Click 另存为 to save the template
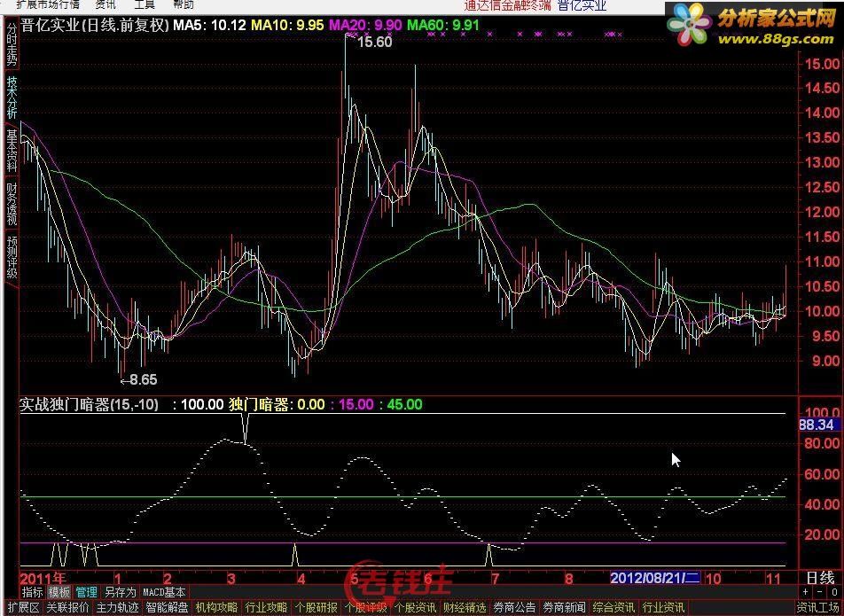The image size is (844, 616). pos(120,592)
